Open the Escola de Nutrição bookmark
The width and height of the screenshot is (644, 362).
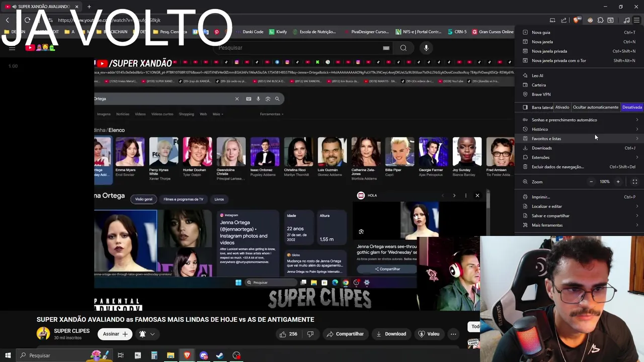(313, 32)
